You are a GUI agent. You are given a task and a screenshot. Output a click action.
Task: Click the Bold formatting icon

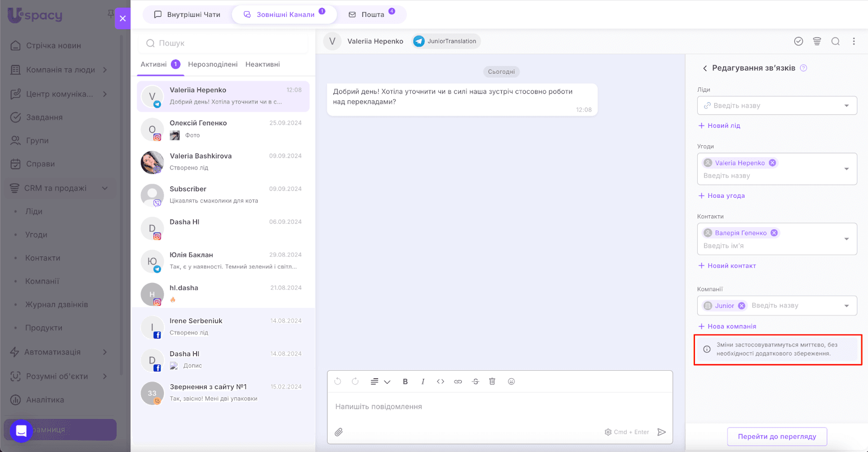(405, 382)
